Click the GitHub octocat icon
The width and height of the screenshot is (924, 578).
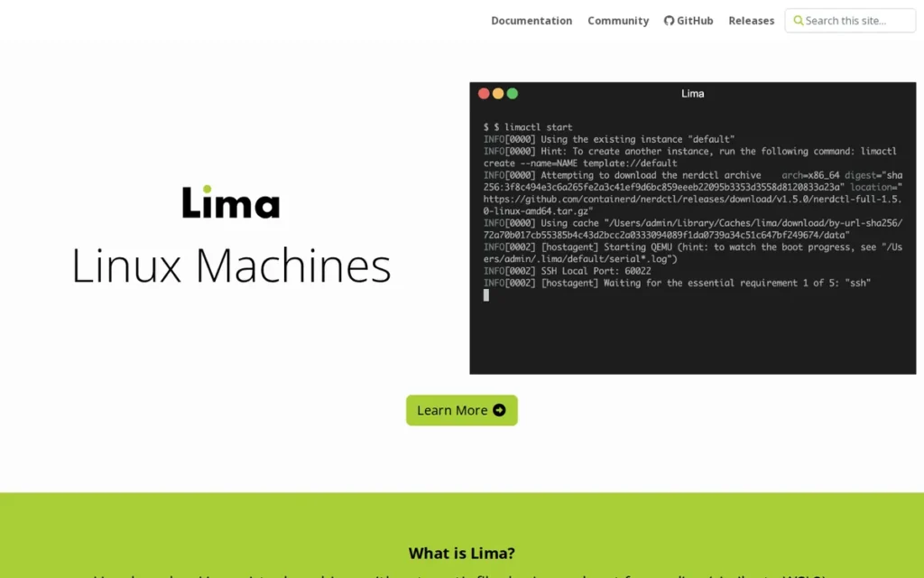[669, 21]
